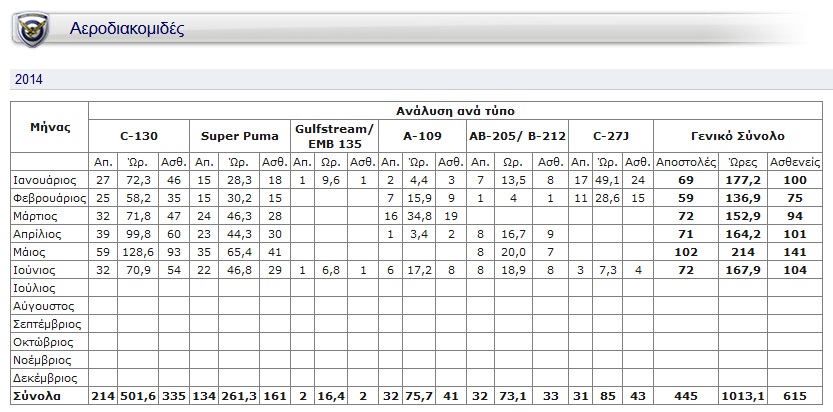Click the A-109 aircraft header
The width and height of the screenshot is (833, 412).
tap(421, 135)
